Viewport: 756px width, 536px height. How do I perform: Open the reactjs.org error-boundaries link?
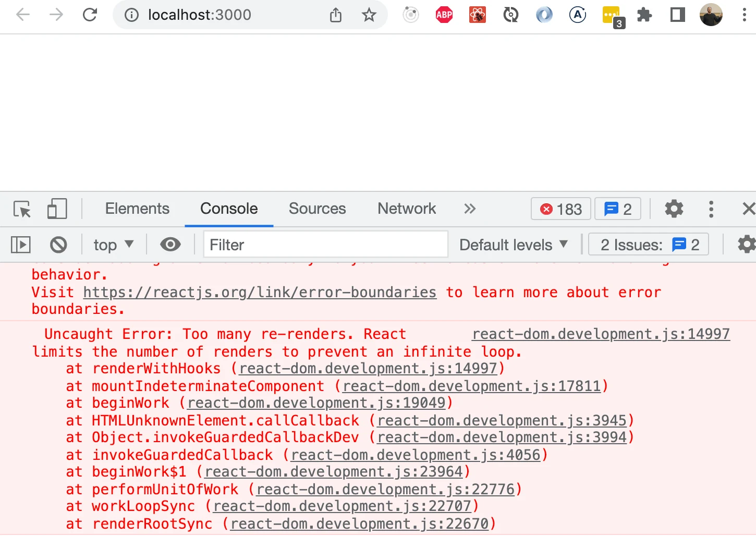(260, 292)
